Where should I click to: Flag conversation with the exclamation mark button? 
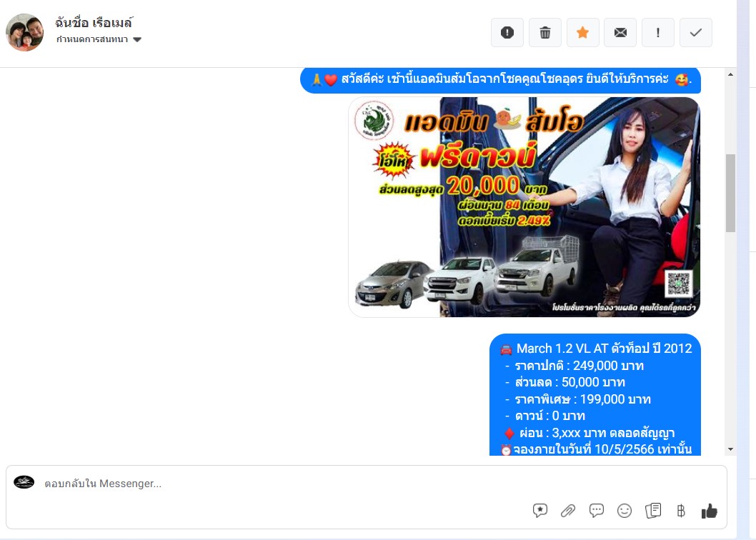tap(657, 33)
